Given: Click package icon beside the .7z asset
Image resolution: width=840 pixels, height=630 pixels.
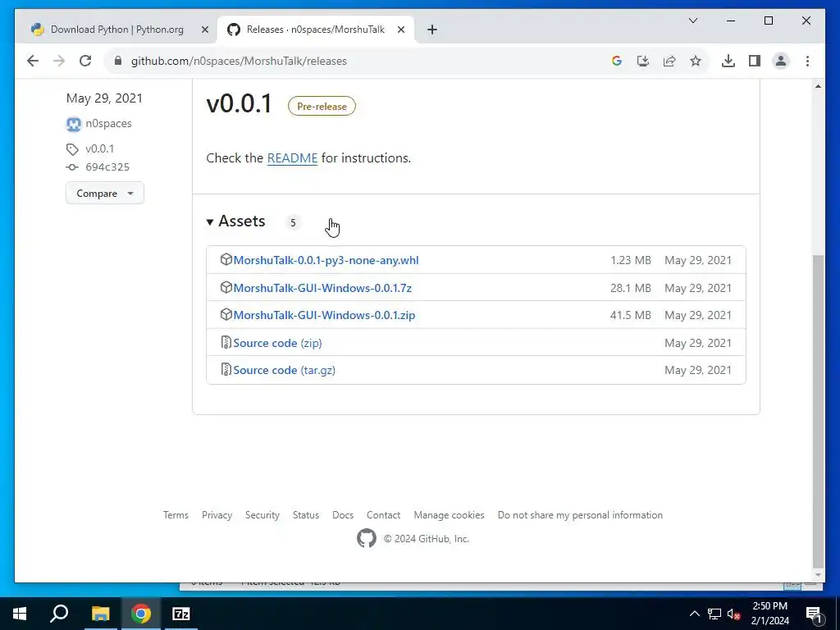Looking at the screenshot, I should click(226, 287).
